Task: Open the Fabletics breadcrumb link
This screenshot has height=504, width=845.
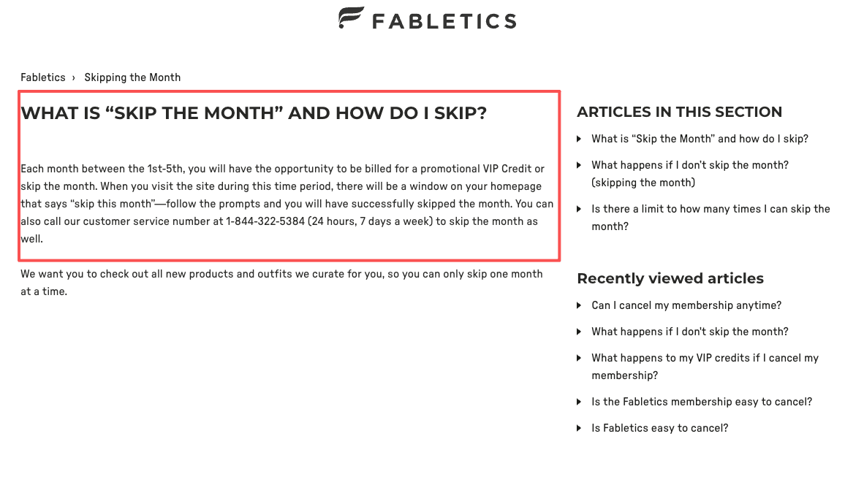Action: pos(43,77)
